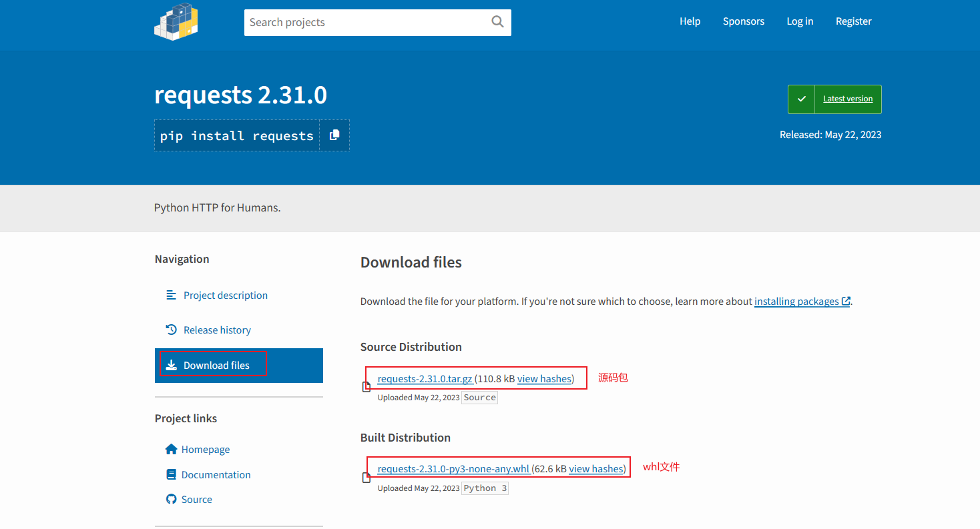Click the Source GitHub icon
980x529 pixels.
[171, 499]
